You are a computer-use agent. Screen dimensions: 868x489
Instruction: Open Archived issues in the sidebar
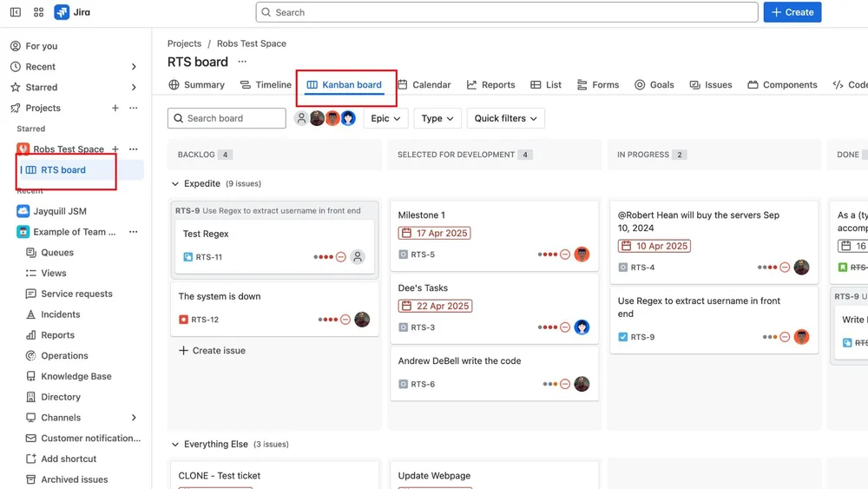click(x=74, y=479)
